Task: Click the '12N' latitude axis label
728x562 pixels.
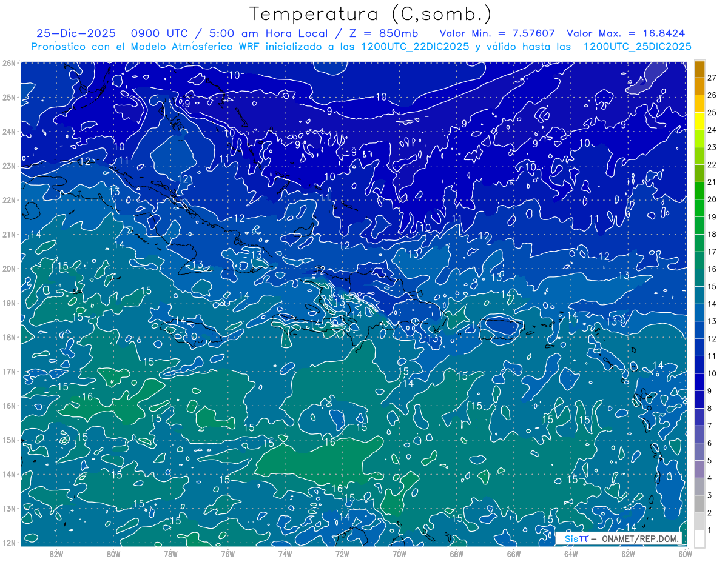Action: [8, 543]
